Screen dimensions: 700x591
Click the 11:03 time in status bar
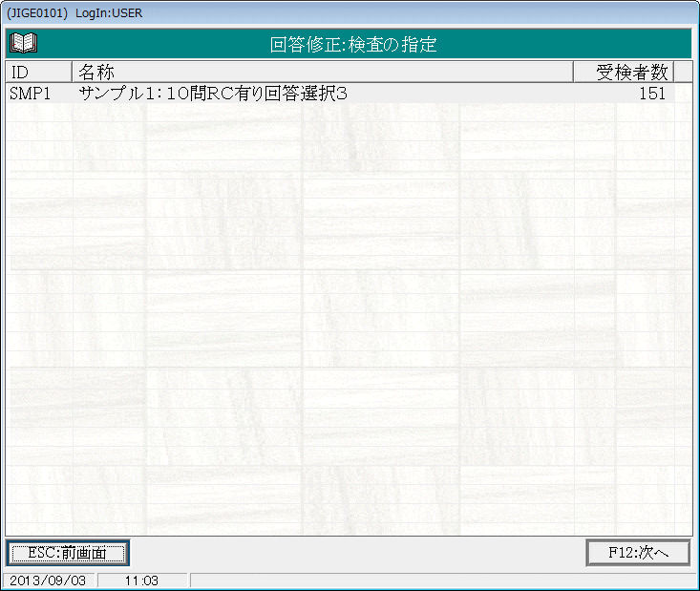coord(142,580)
